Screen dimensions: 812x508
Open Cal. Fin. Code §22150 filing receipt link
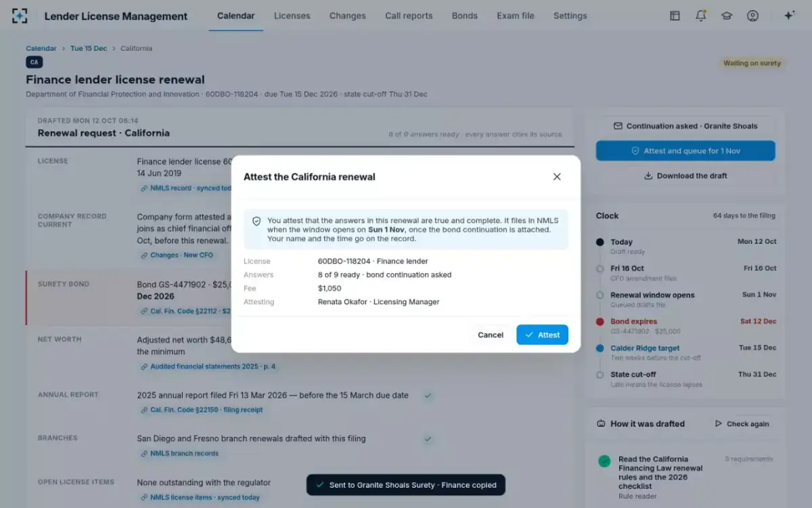coord(202,410)
